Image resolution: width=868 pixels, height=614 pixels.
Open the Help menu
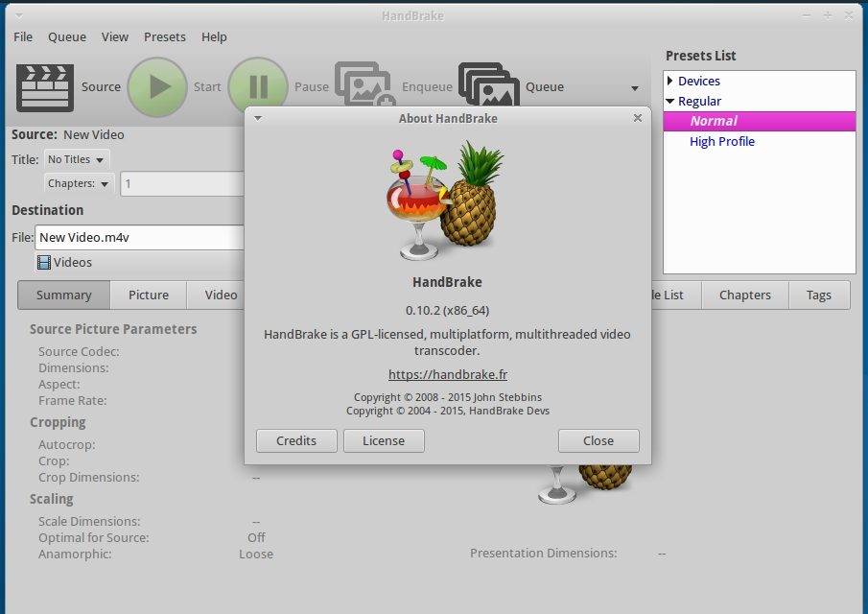pos(214,37)
